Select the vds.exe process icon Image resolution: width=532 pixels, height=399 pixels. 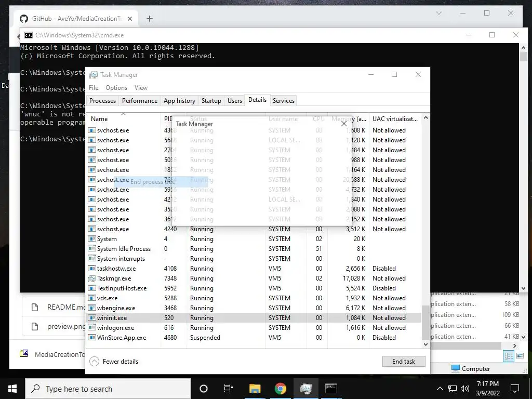tap(91, 298)
